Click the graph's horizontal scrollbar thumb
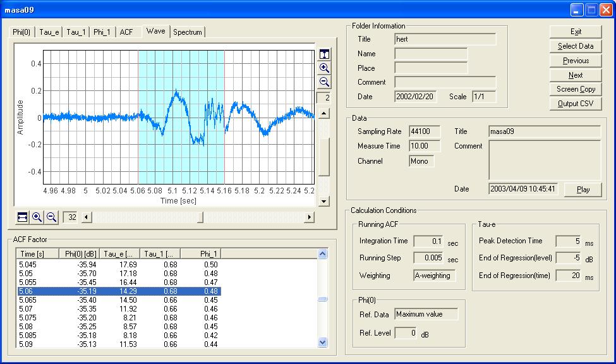This screenshot has width=616, height=364. point(200,217)
